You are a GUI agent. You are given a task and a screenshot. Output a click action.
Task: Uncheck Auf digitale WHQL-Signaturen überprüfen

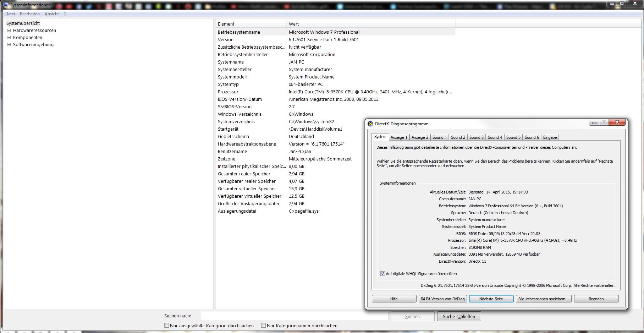(x=382, y=274)
